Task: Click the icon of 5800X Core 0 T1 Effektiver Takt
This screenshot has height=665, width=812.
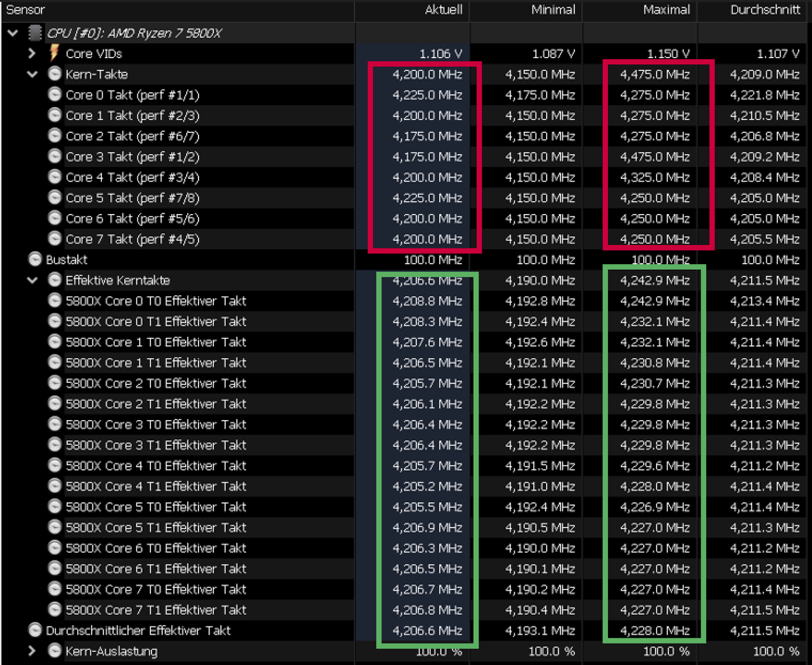Action: (54, 321)
